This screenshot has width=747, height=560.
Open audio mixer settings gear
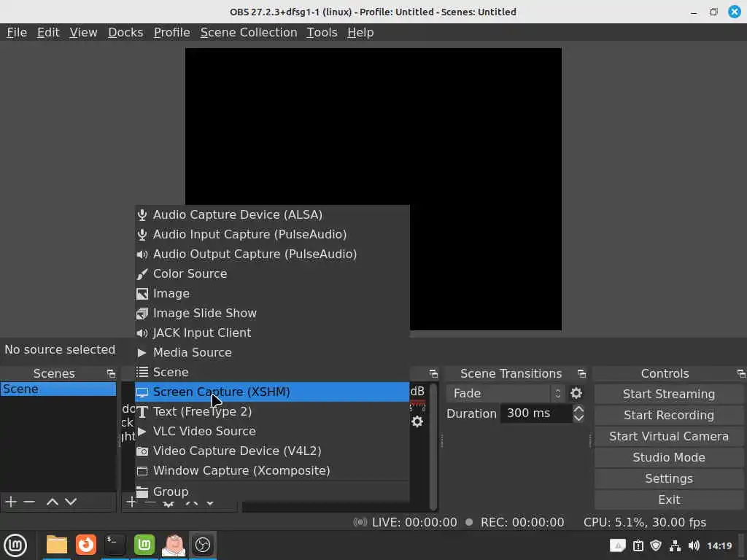[417, 421]
